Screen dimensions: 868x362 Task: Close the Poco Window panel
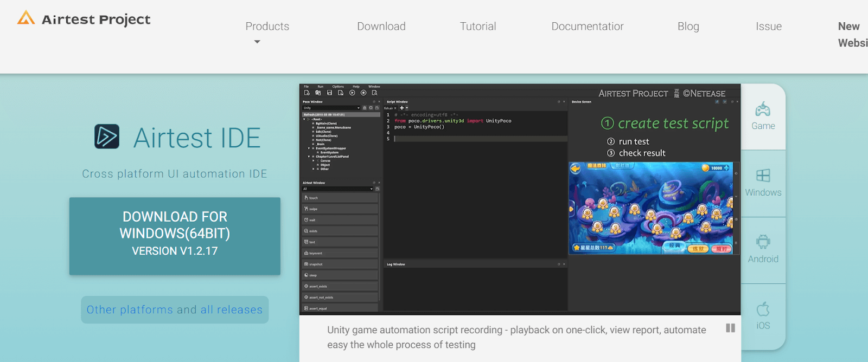click(x=379, y=102)
